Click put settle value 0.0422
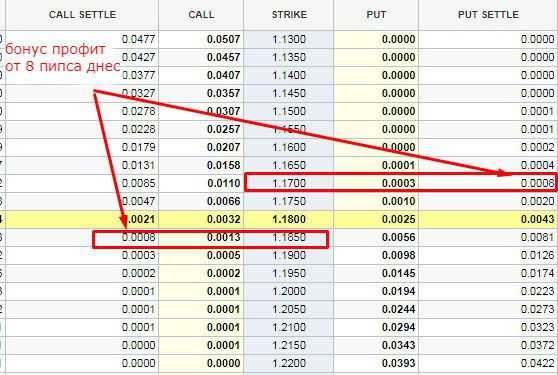 (537, 363)
